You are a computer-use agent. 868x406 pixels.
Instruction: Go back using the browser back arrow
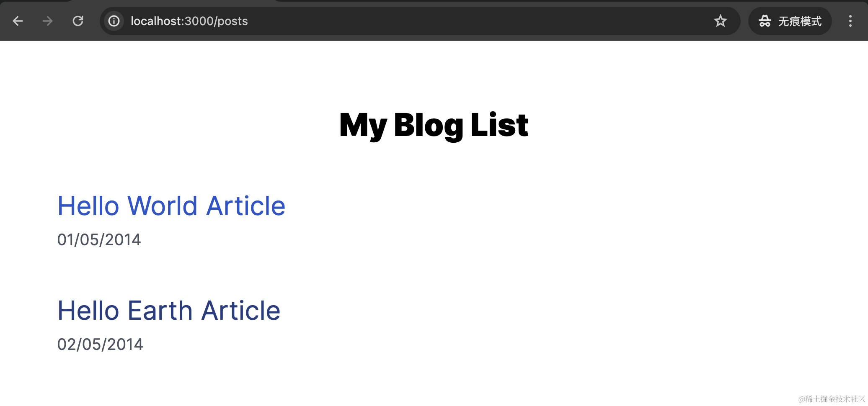(18, 21)
